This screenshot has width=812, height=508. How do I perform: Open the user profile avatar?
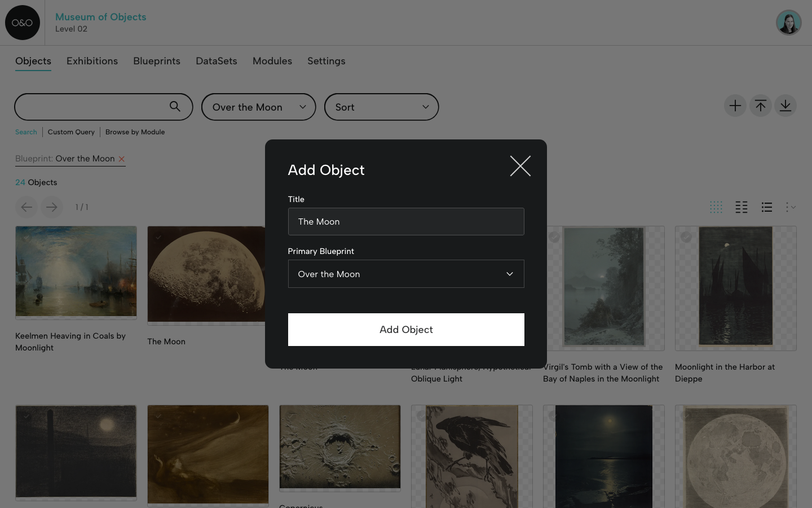[788, 23]
